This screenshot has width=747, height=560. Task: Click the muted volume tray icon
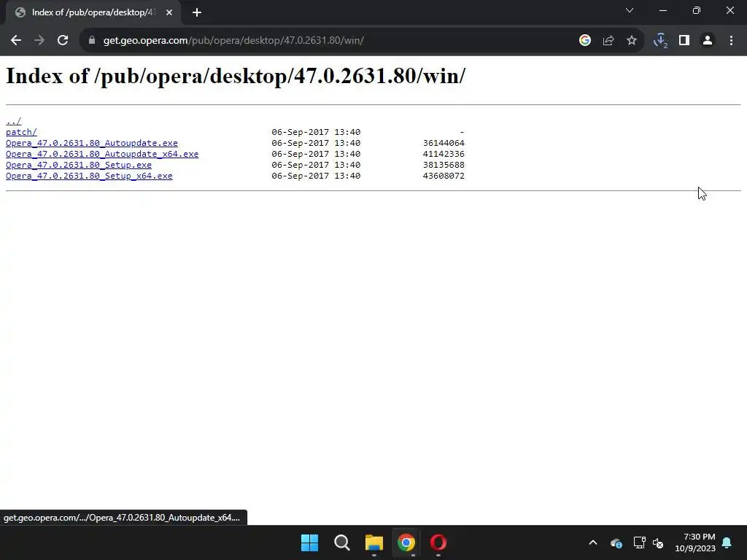658,542
